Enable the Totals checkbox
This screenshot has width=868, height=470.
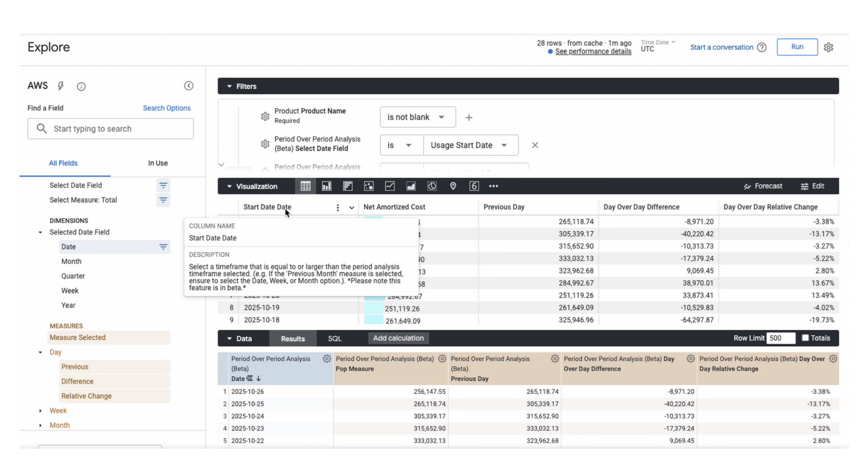[x=805, y=338]
